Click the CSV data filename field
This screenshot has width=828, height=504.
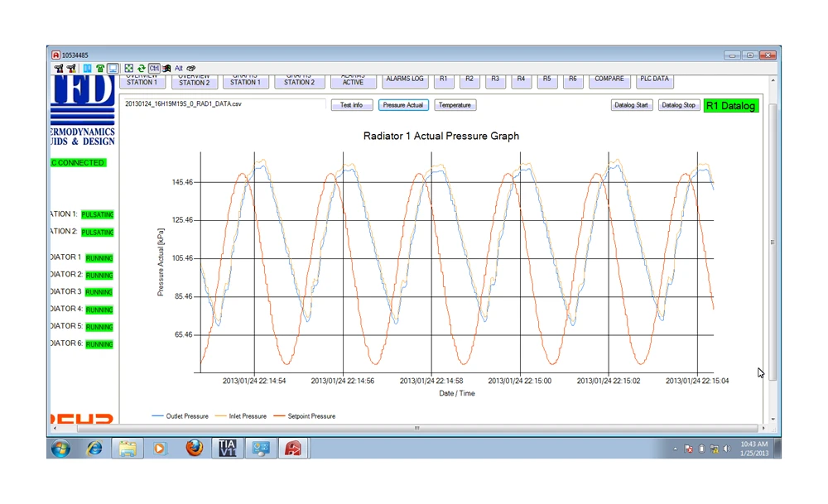pyautogui.click(x=224, y=105)
